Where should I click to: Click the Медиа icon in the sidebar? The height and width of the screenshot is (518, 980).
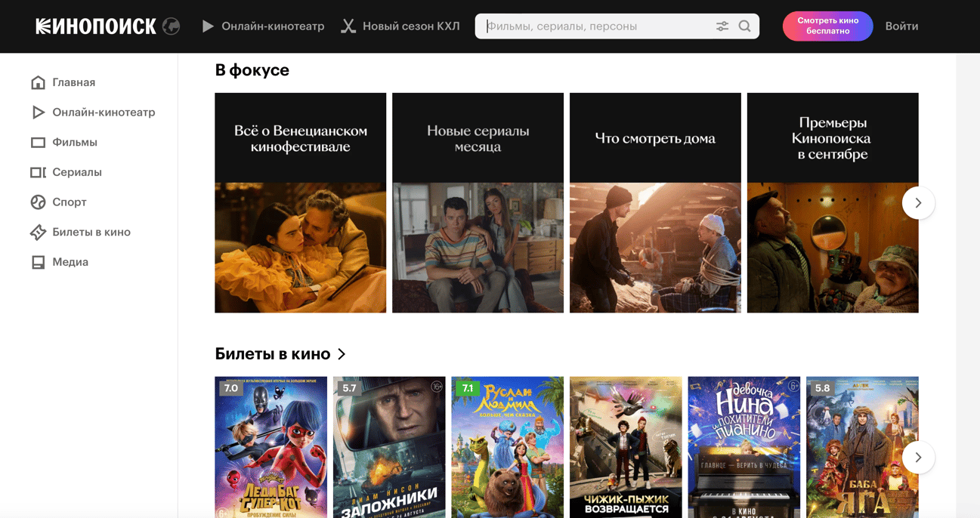[x=38, y=262]
